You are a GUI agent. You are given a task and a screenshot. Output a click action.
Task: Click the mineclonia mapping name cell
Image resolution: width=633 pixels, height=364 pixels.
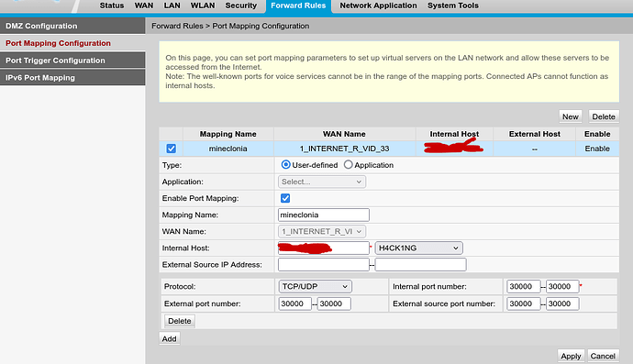[228, 149]
